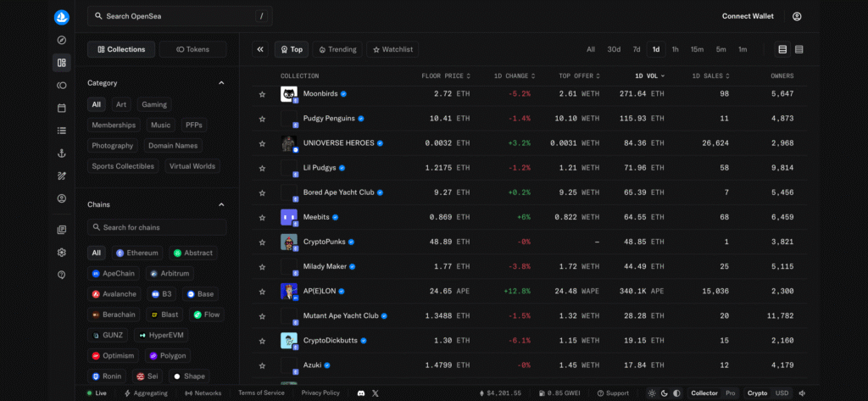Star UNIOVERSE HEROES to watchlist
The image size is (868, 401).
[x=263, y=143]
